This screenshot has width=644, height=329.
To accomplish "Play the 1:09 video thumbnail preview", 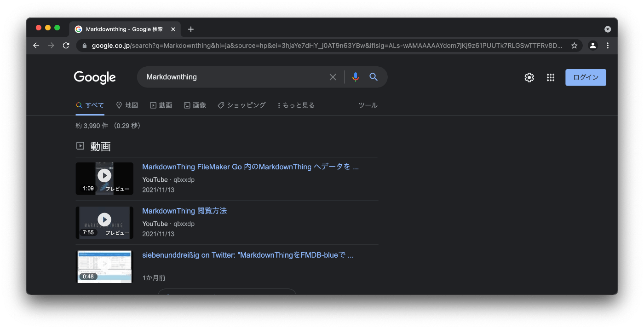I will pyautogui.click(x=104, y=179).
